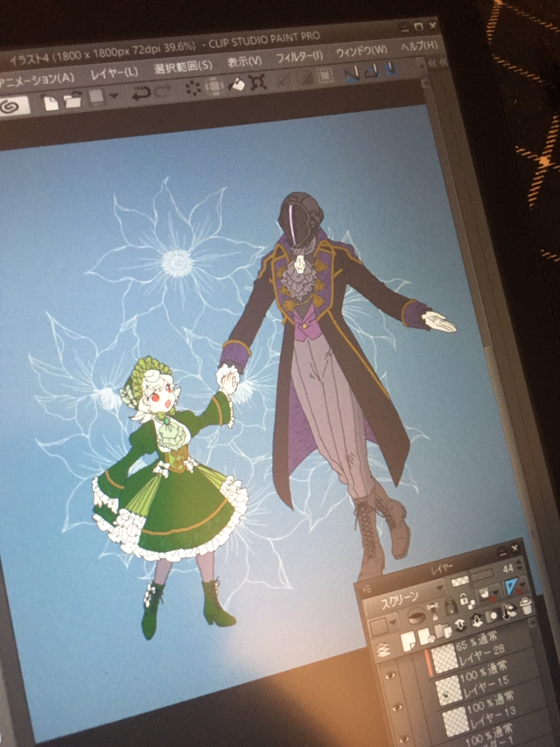Screen dimensions: 560x747
Task: Collapse palette dock with double-arrow icon
Action: pos(431,63)
